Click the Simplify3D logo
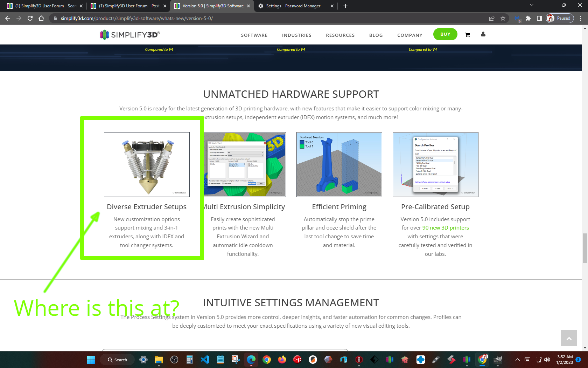This screenshot has height=368, width=588. pos(130,35)
